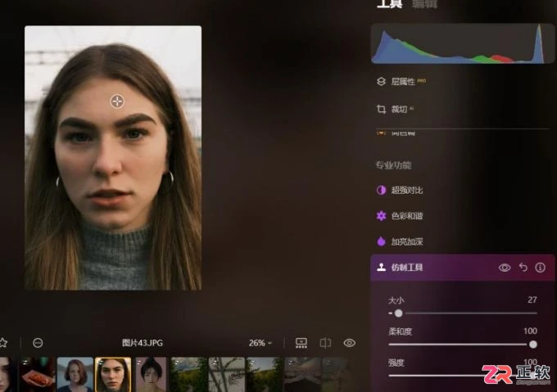The width and height of the screenshot is (557, 392).
Task: Toggle before/after split compare icon
Action: pyautogui.click(x=325, y=343)
